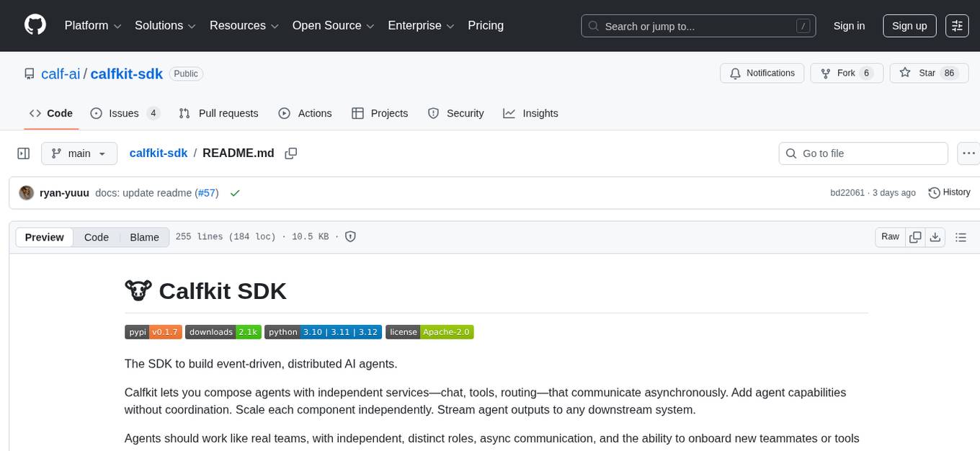Open the more options ellipsis menu
This screenshot has width=980, height=451.
[x=968, y=153]
